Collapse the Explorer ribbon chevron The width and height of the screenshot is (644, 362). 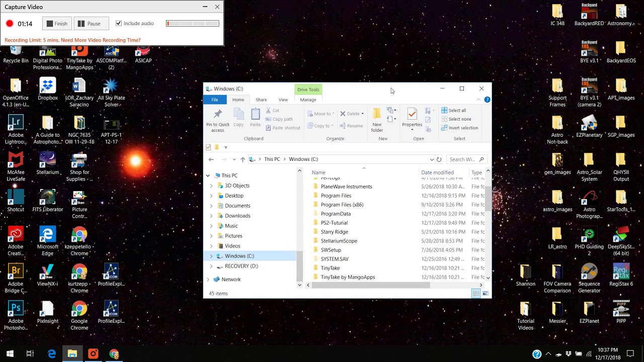click(478, 100)
